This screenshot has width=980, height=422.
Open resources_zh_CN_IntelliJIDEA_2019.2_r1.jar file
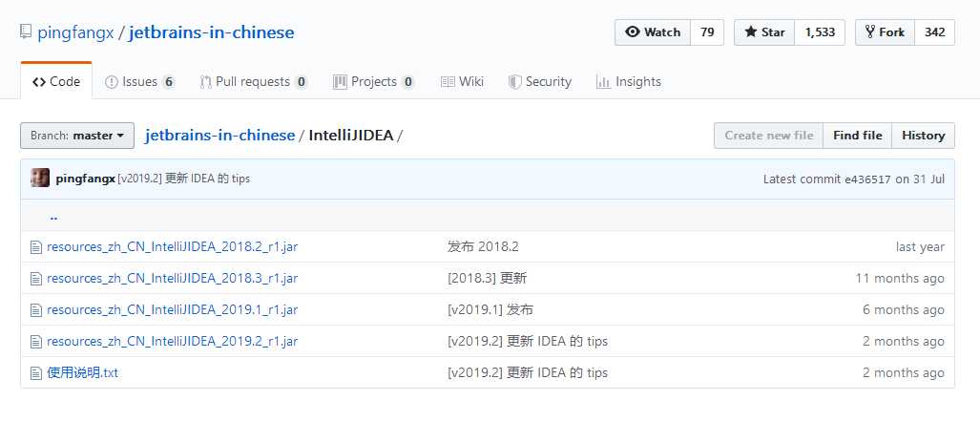[x=173, y=342]
